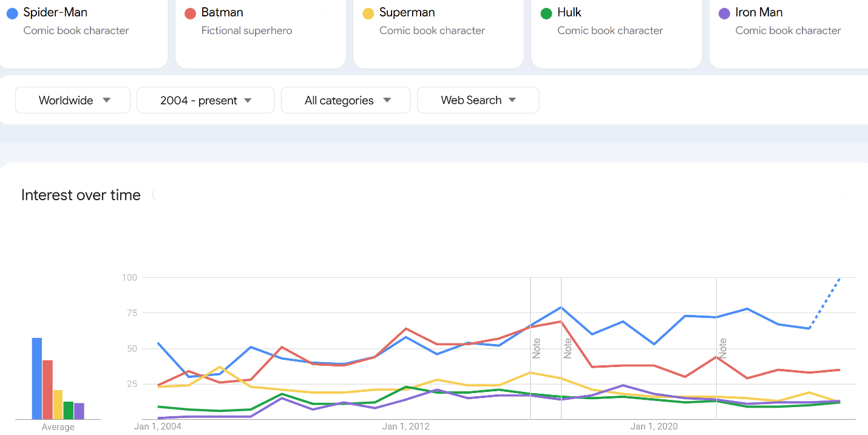Select the Batman search term card
The image size is (868, 435).
[260, 33]
